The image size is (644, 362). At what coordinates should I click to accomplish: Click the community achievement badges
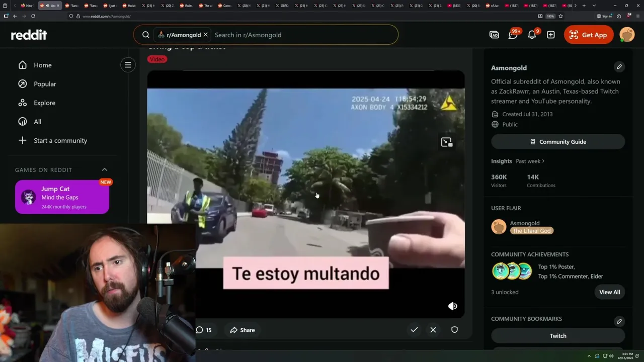(x=512, y=271)
